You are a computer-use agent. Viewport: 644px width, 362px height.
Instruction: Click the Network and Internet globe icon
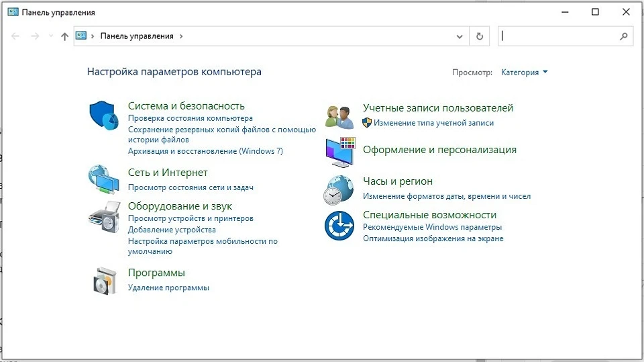coord(104,179)
